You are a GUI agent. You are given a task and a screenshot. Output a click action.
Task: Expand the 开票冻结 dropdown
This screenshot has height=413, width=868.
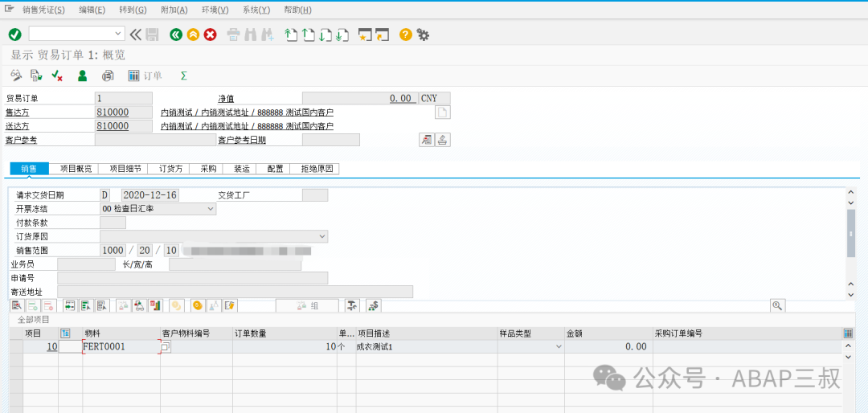coord(211,209)
